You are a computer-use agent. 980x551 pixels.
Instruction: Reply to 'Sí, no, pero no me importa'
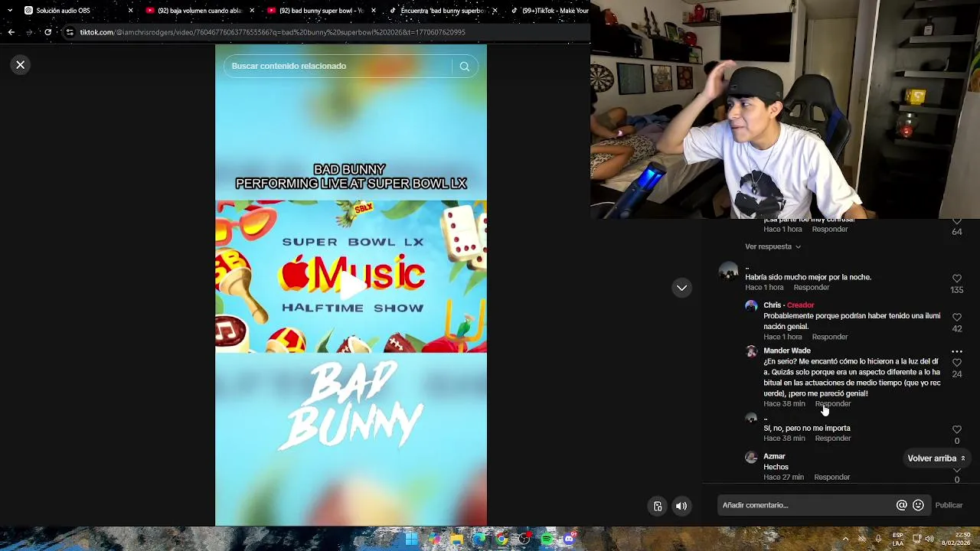(x=833, y=439)
